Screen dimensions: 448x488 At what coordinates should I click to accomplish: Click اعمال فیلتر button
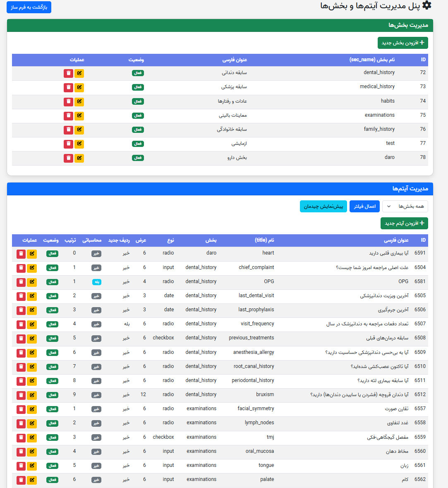coord(364,207)
